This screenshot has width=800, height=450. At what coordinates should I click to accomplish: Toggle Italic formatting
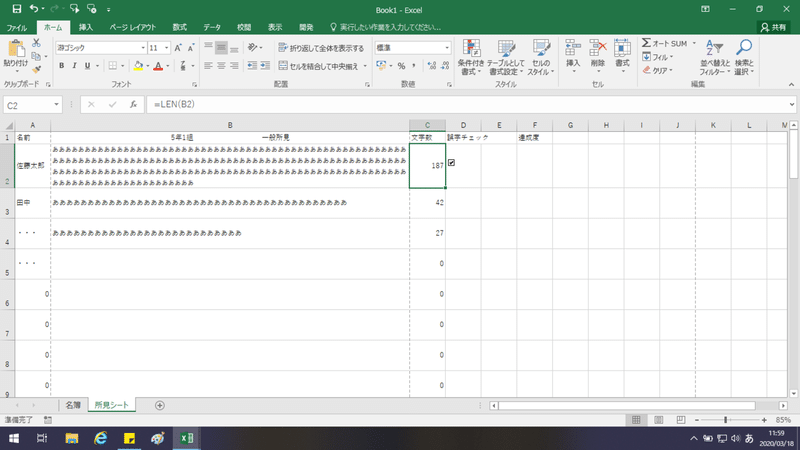coord(74,66)
